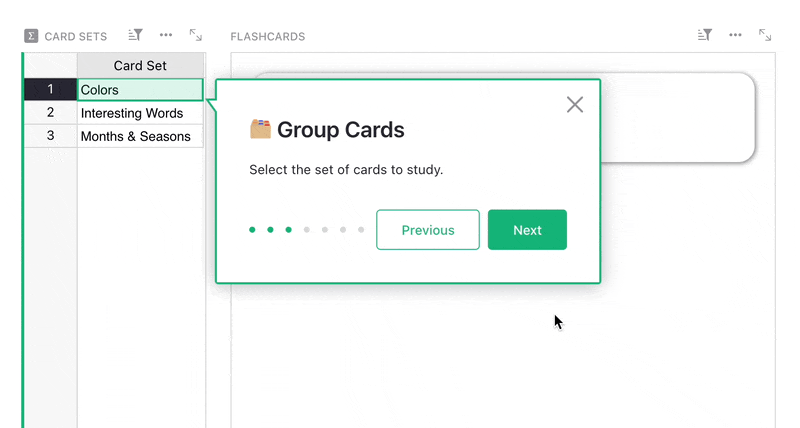This screenshot has width=800, height=428.
Task: Go back with the Previous button
Action: point(428,230)
